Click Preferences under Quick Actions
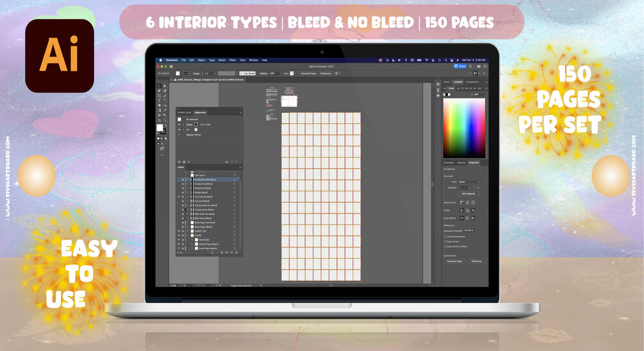Screen dimensions: 644x351 pos(476,261)
